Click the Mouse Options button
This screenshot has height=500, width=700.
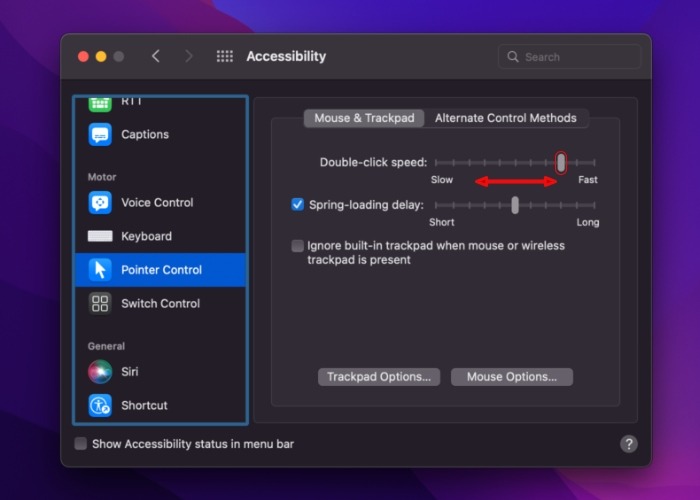pos(511,377)
